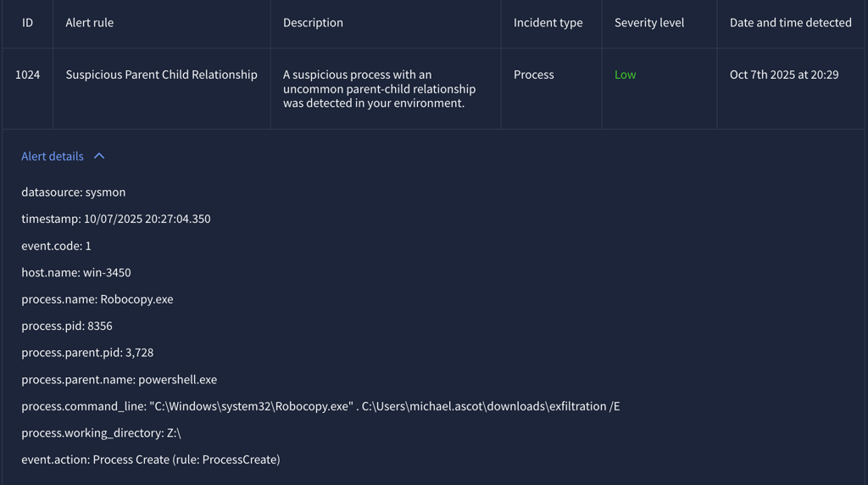Click the uncommon parent-child relationship description text
The image size is (868, 485).
click(379, 89)
